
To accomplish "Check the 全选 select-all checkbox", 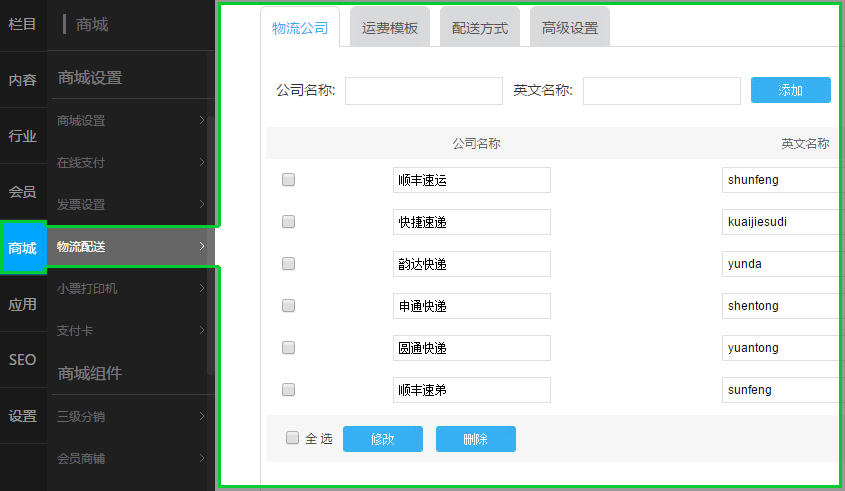I will (292, 438).
